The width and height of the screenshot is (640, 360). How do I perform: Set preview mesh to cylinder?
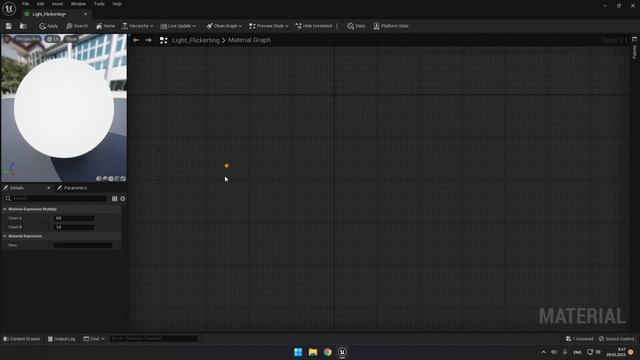(99, 179)
